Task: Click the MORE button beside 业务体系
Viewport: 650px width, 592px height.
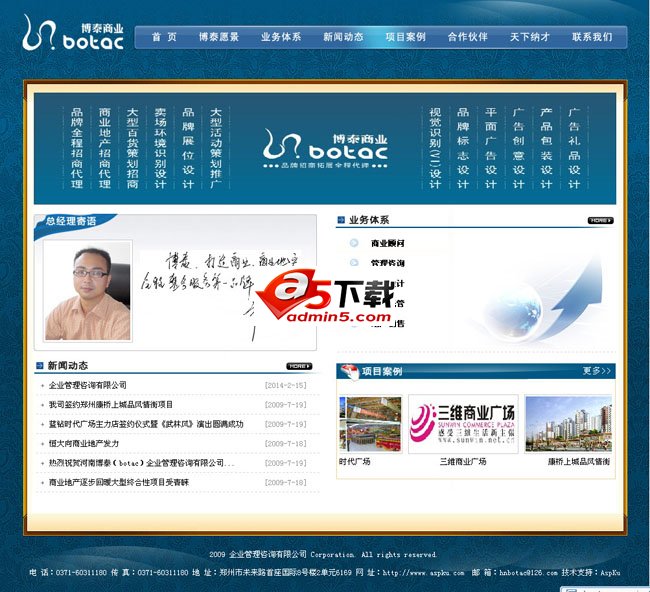Action: point(600,220)
